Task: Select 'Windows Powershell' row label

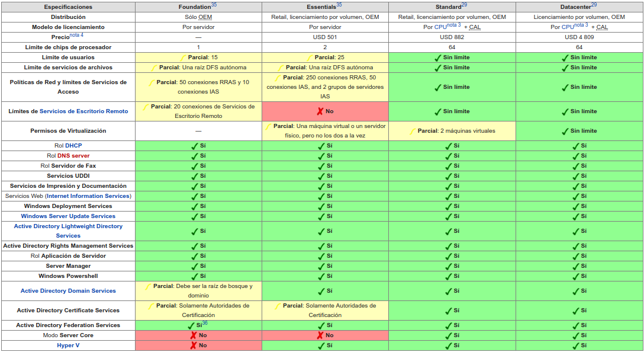Action: (x=68, y=276)
